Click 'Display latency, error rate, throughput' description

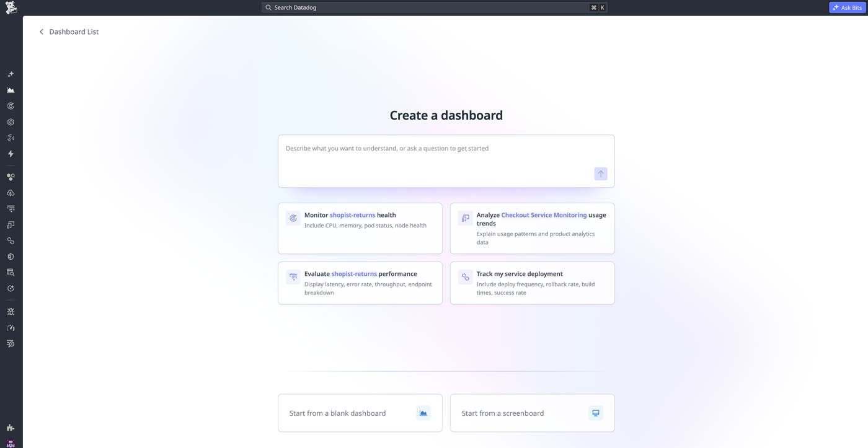[368, 288]
